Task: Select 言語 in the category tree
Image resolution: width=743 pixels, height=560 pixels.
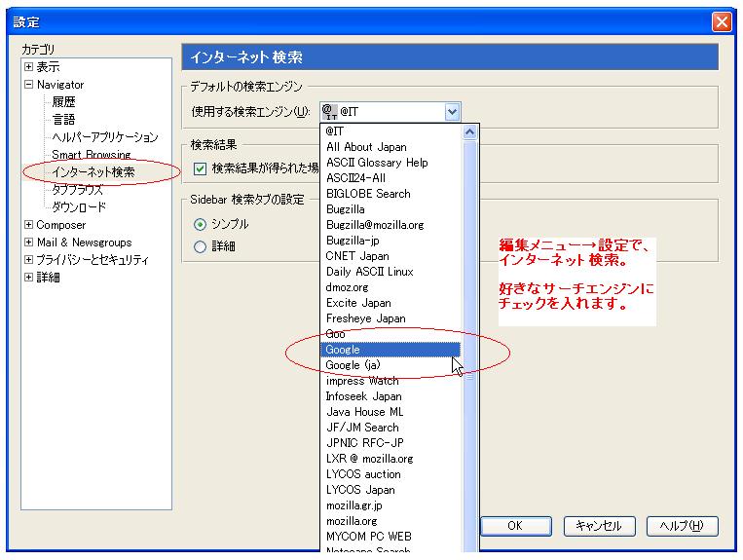Action: click(x=63, y=120)
